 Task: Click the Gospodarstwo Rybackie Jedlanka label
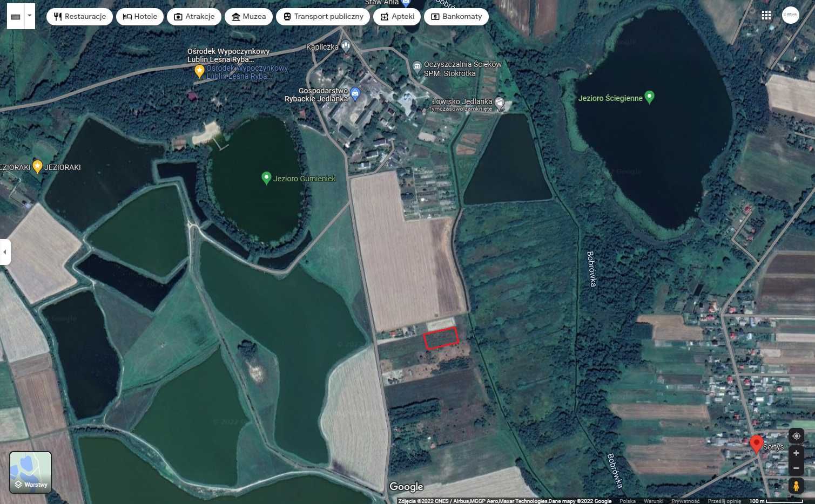(316, 95)
